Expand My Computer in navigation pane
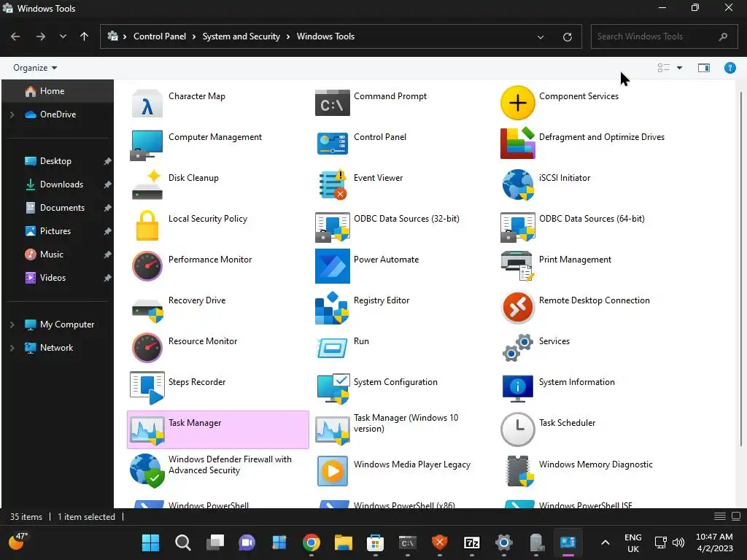The width and height of the screenshot is (747, 560). coord(12,324)
